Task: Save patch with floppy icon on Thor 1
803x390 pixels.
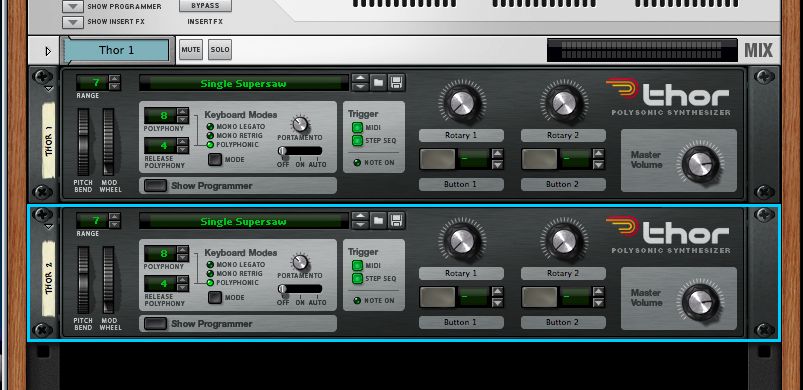Action: pos(396,82)
